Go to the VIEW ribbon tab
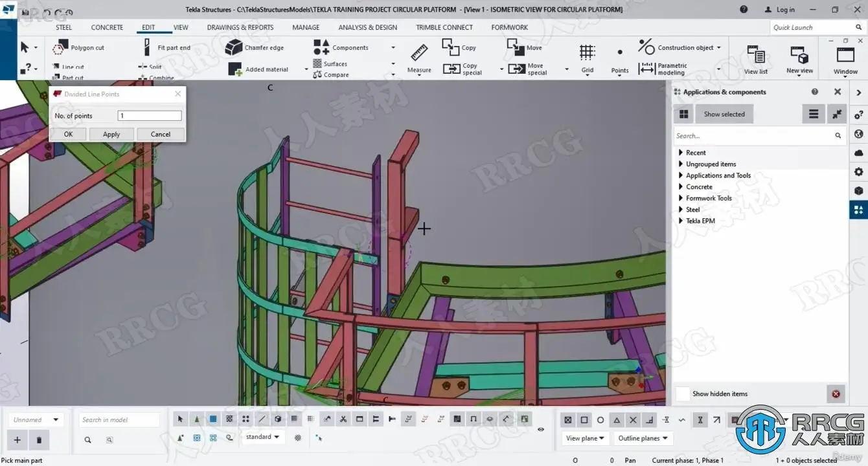 point(181,27)
